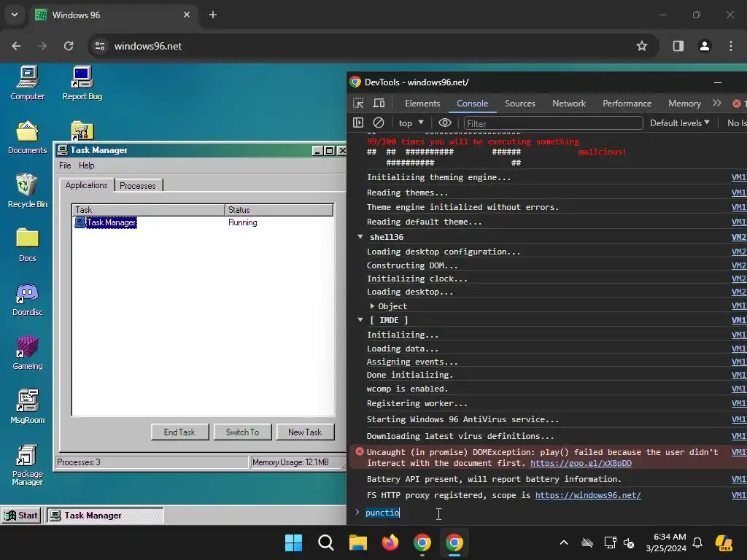
Task: Launch Firefox from the taskbar
Action: click(x=390, y=542)
